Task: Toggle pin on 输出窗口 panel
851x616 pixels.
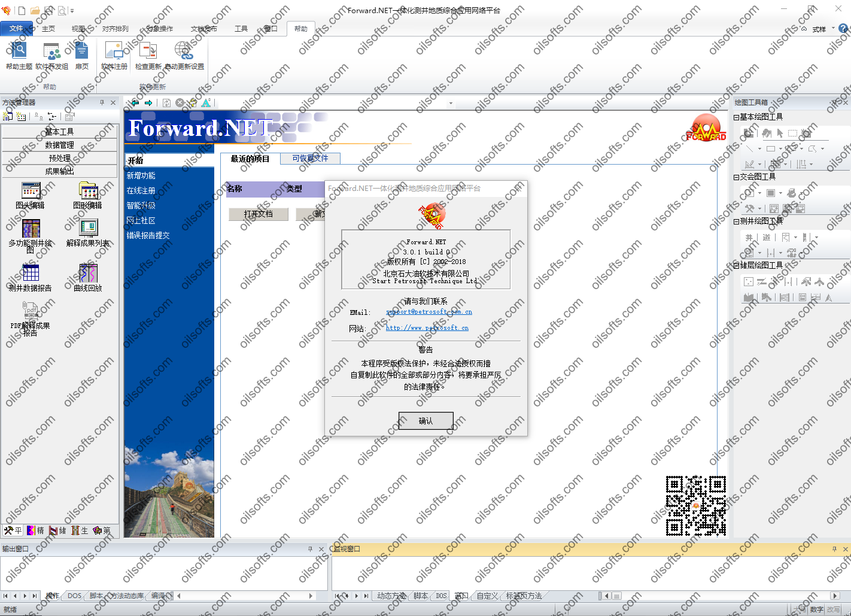Action: (x=310, y=549)
